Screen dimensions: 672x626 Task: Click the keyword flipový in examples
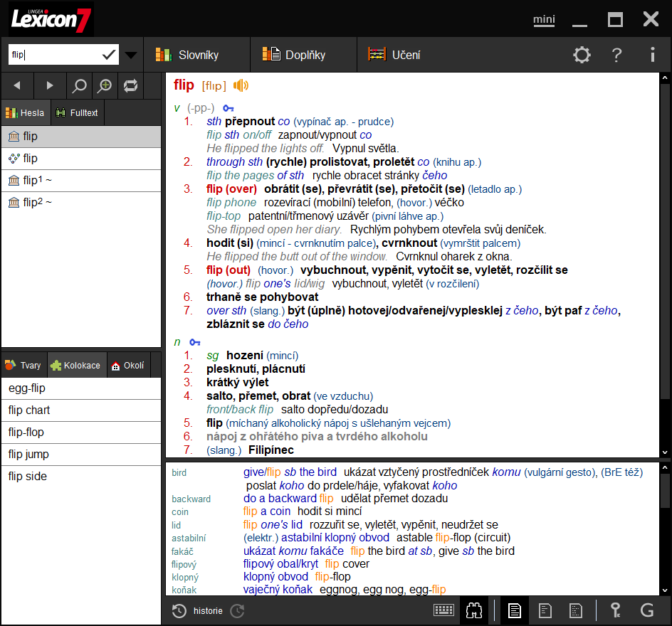tap(184, 564)
